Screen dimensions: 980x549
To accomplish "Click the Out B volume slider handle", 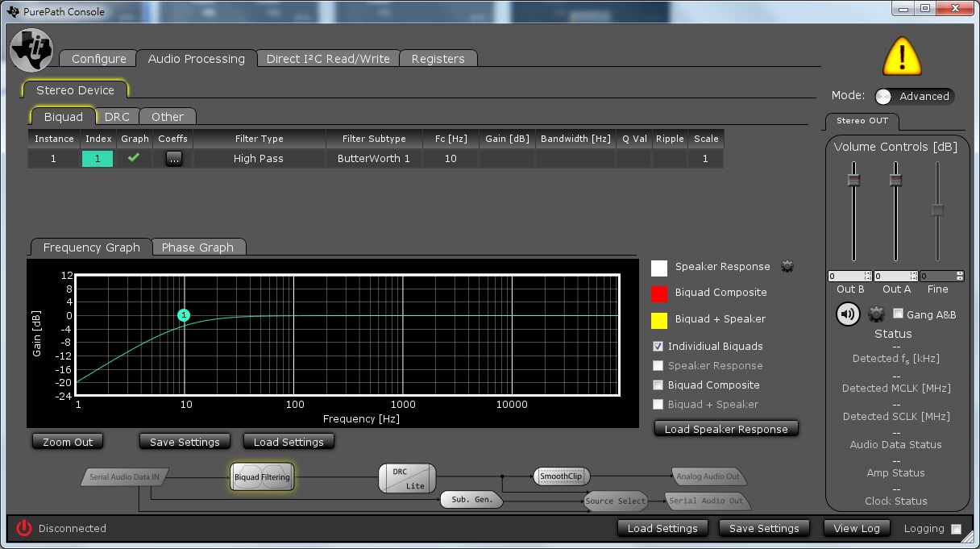I will click(853, 179).
